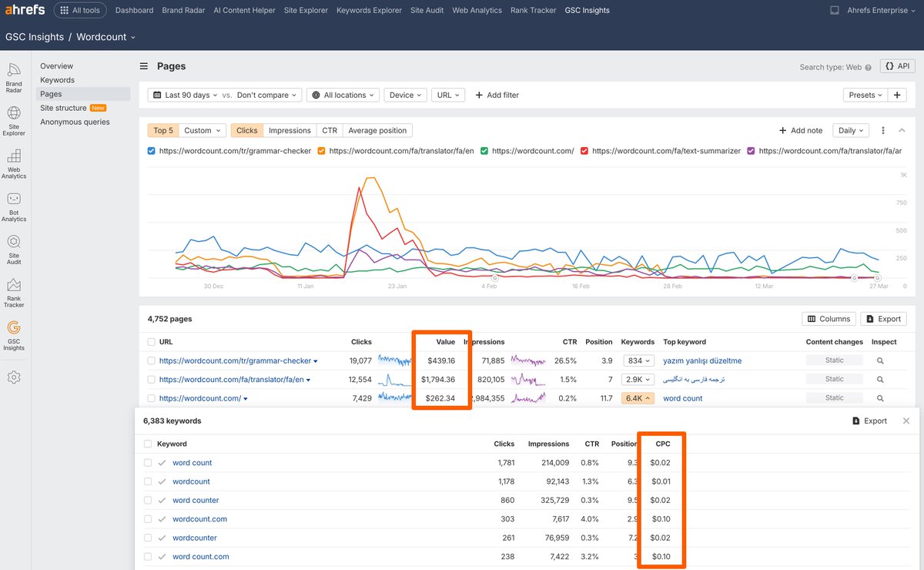
Task: Open the Wordcount project dropdown in breadcrumb
Action: click(106, 37)
